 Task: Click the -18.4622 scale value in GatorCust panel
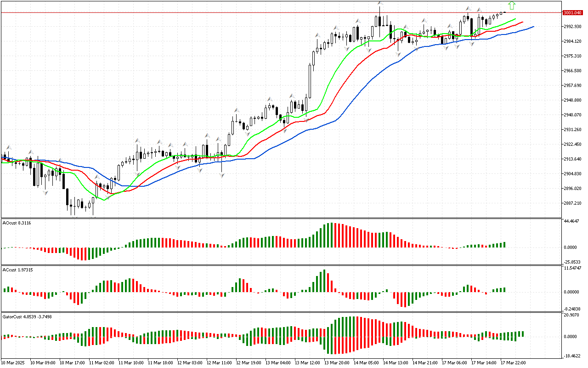(573, 356)
